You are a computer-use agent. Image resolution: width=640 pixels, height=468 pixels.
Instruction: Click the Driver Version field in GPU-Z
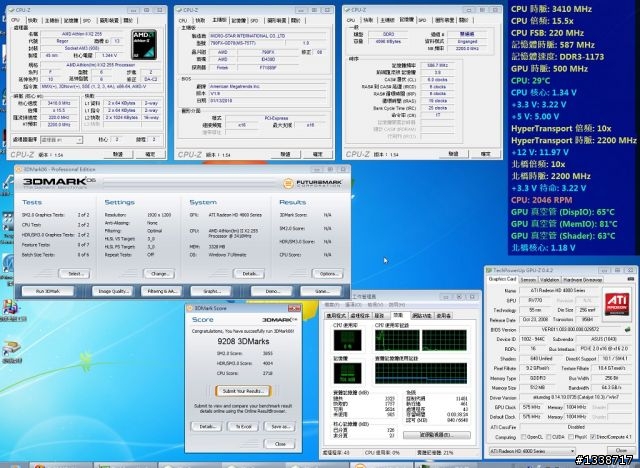pos(576,397)
